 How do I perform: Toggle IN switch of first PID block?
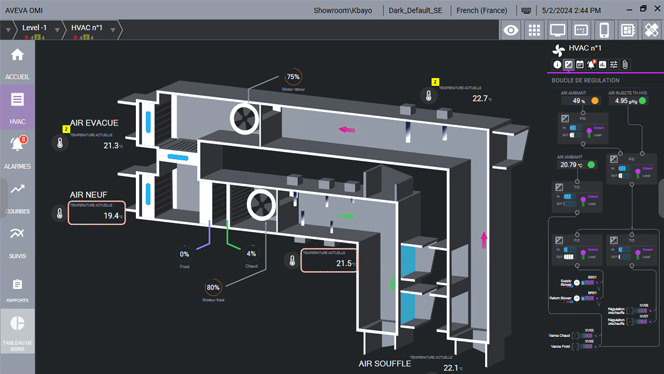pos(575,128)
